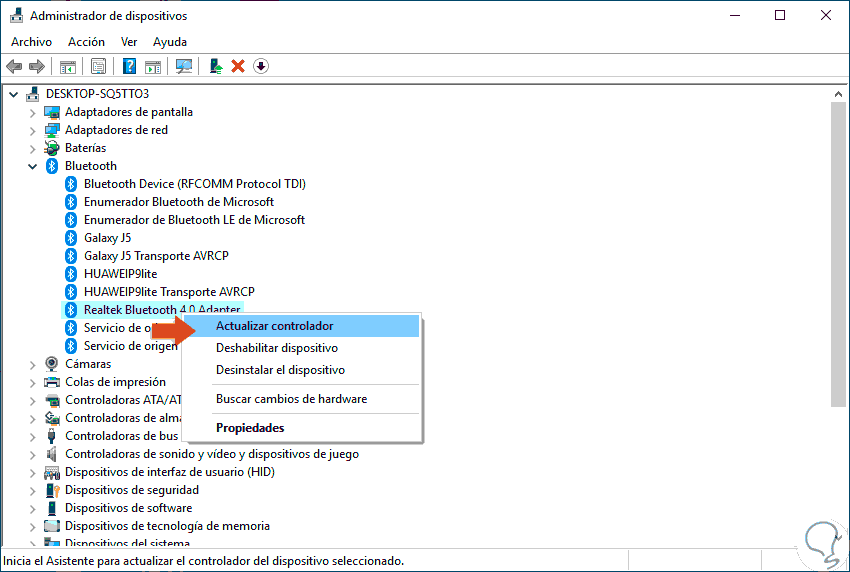Click the Colas de impresión printer icon
The width and height of the screenshot is (850, 572).
click(51, 382)
